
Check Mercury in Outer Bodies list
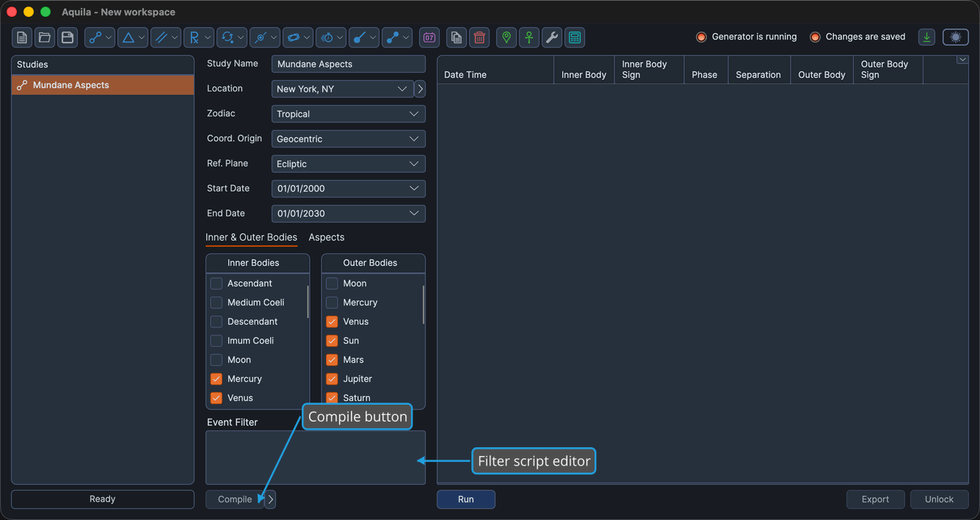tap(332, 303)
